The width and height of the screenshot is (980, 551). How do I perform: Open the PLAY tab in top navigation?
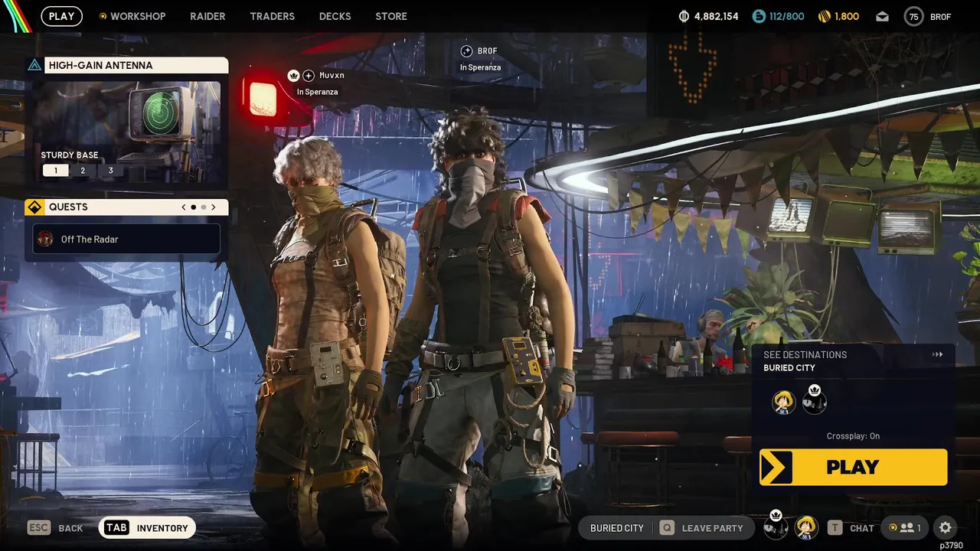click(x=61, y=16)
